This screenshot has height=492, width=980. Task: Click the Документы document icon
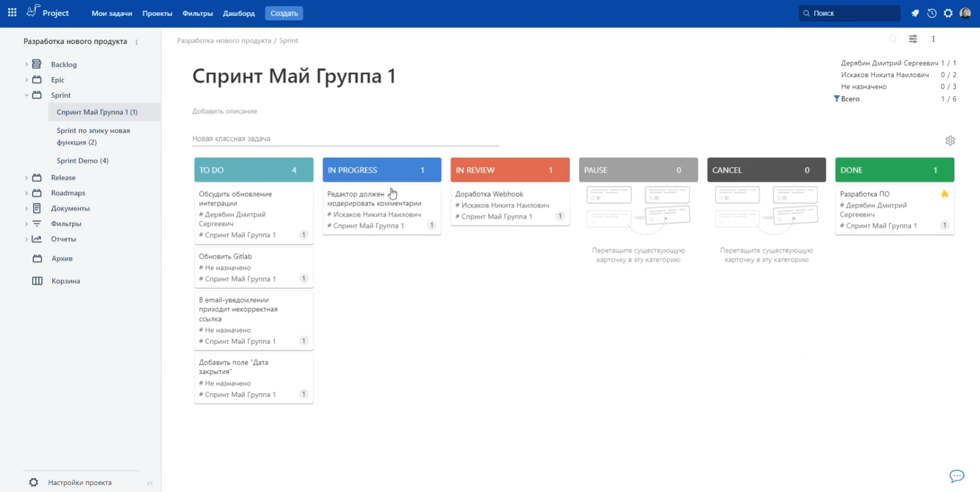[x=37, y=208]
